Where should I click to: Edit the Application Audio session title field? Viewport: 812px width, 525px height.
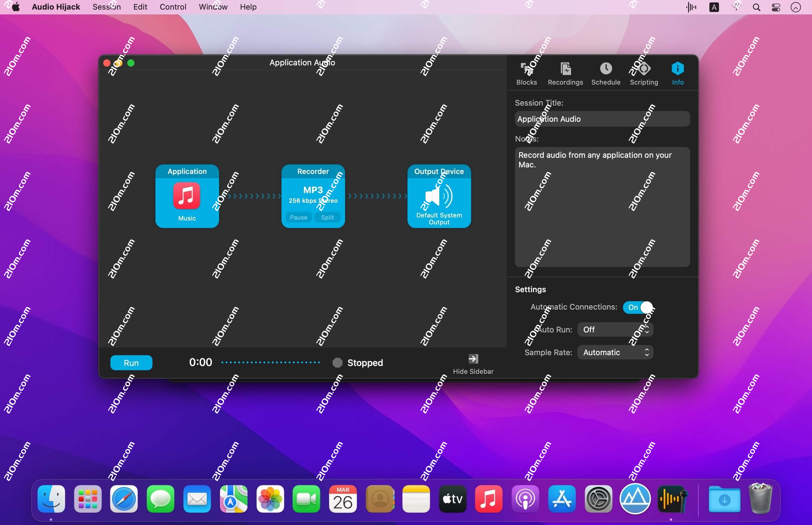pyautogui.click(x=602, y=118)
